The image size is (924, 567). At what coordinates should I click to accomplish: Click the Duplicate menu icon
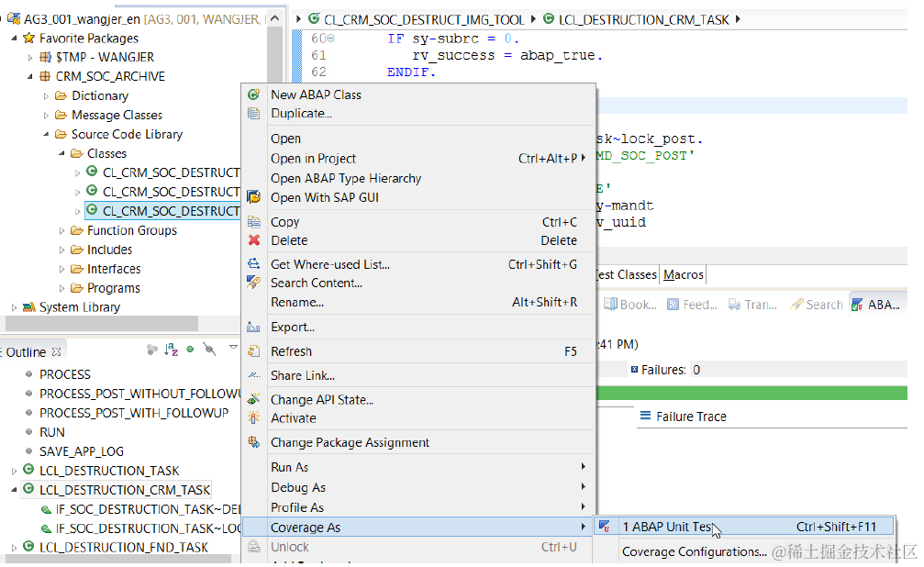coord(254,113)
